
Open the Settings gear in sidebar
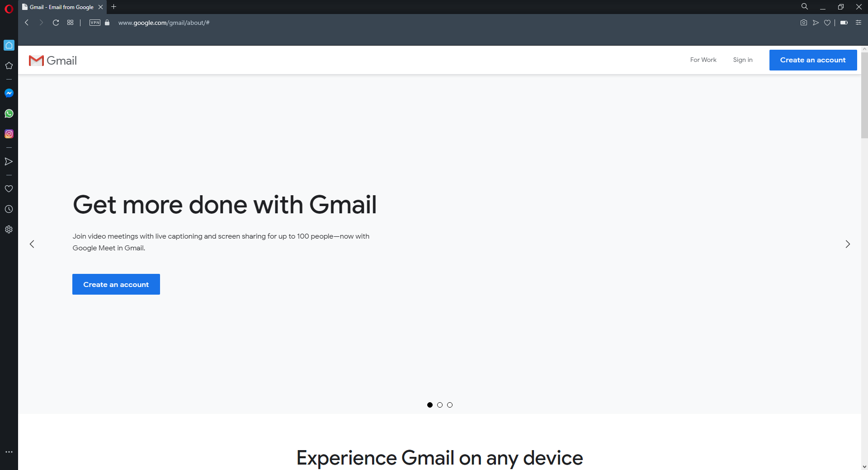point(9,230)
